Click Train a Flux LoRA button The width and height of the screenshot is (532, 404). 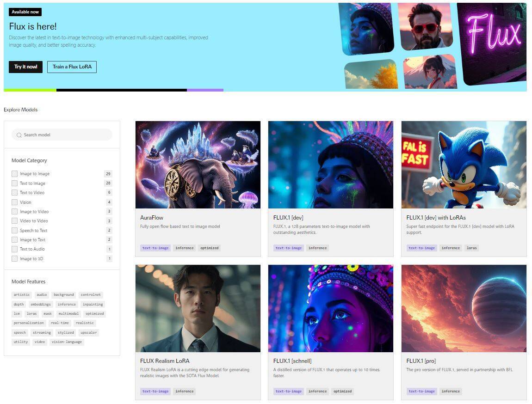pos(72,67)
